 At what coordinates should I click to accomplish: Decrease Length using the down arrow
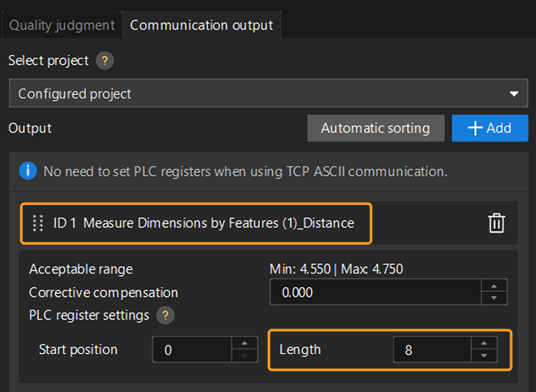[484, 355]
